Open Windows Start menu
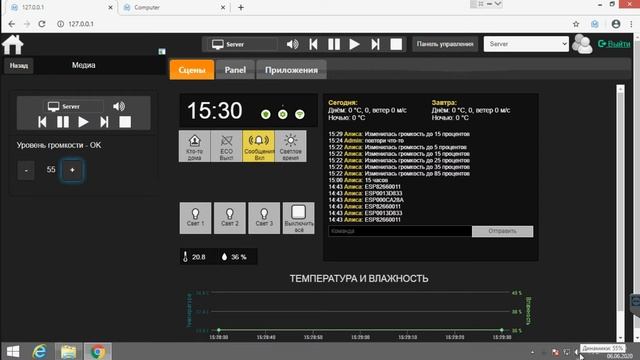640x360 pixels. pyautogui.click(x=13, y=351)
